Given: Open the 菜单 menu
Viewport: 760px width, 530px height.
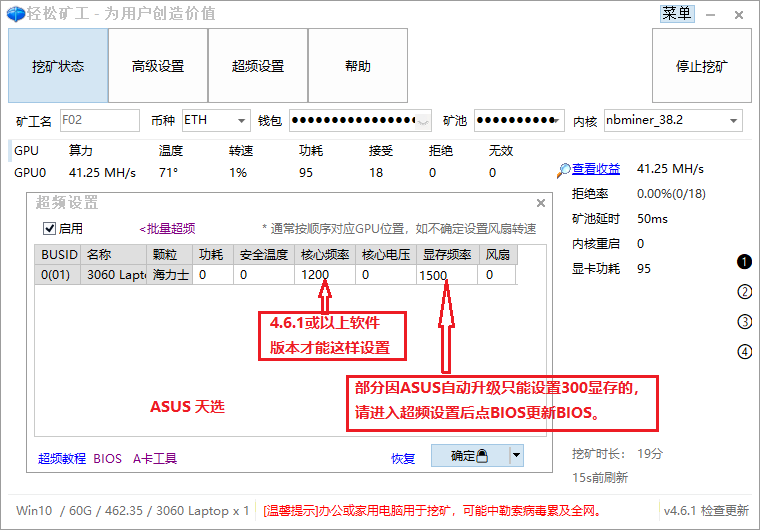Looking at the screenshot, I should [x=676, y=13].
